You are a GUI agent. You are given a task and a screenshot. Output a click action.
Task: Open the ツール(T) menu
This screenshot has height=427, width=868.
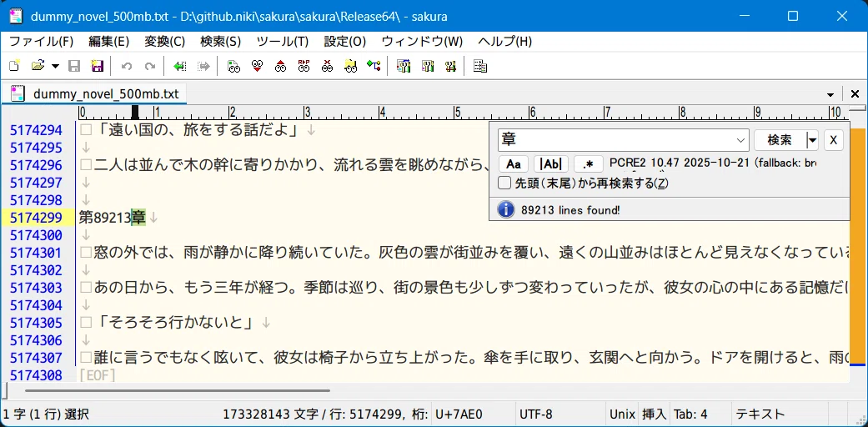[x=283, y=42]
